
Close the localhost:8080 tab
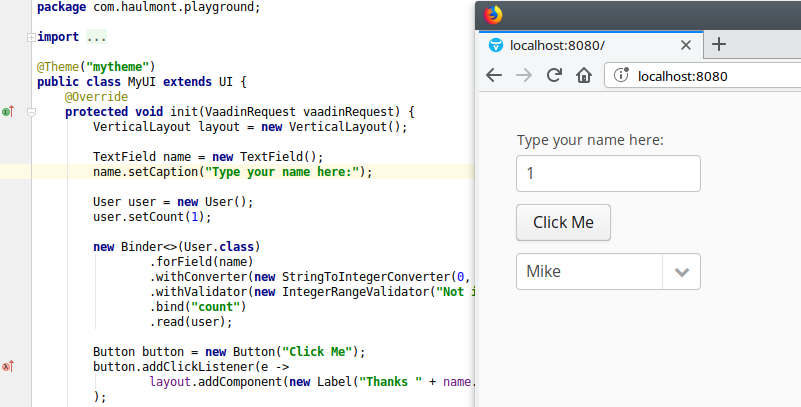point(686,45)
